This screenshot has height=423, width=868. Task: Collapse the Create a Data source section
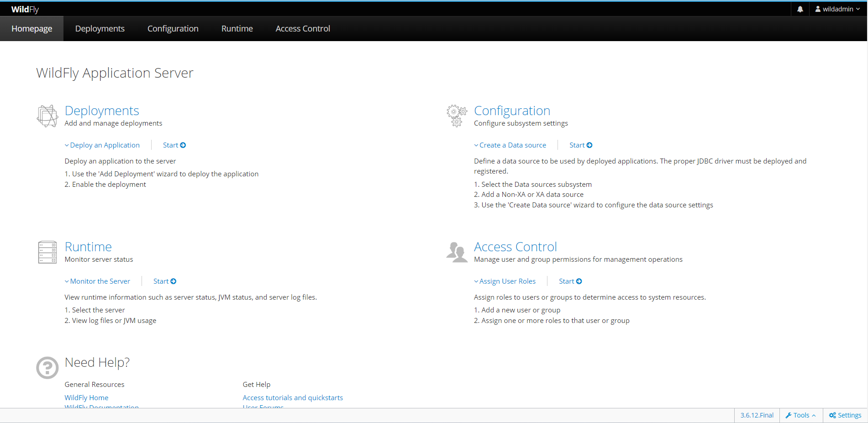(510, 145)
